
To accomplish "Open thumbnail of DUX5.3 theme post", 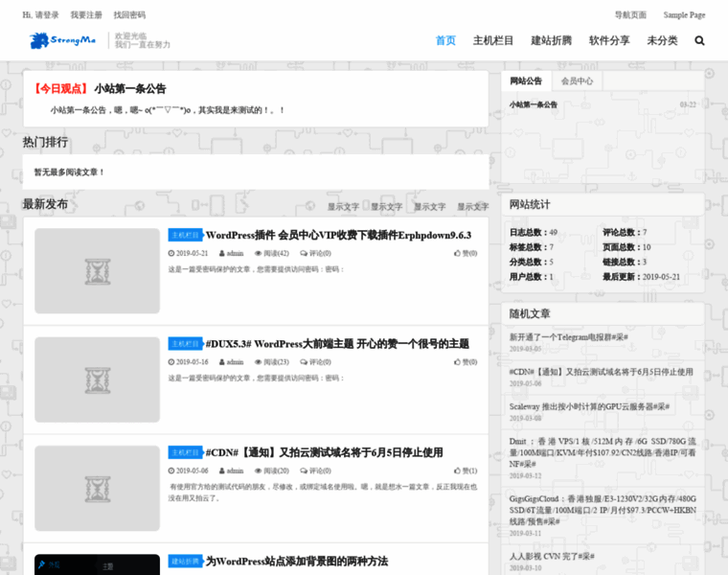I will click(x=97, y=379).
